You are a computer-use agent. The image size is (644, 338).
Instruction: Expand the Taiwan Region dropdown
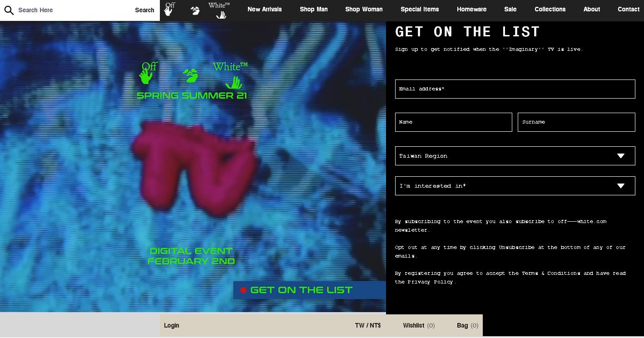[515, 156]
